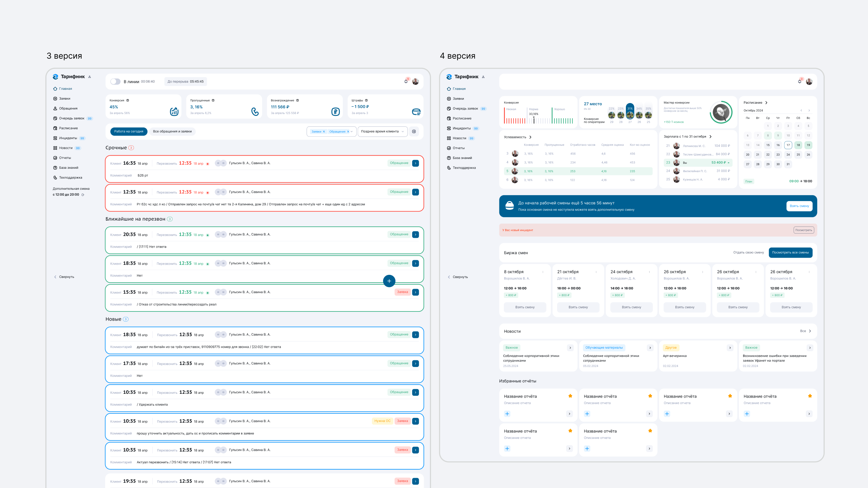Click star on first 'Название отчёта' card
This screenshot has width=868, height=488.
pyautogui.click(x=570, y=396)
